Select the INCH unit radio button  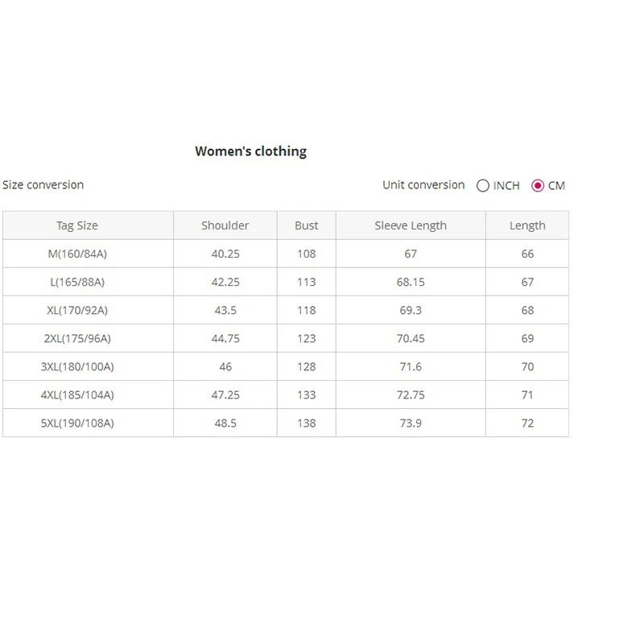point(482,186)
